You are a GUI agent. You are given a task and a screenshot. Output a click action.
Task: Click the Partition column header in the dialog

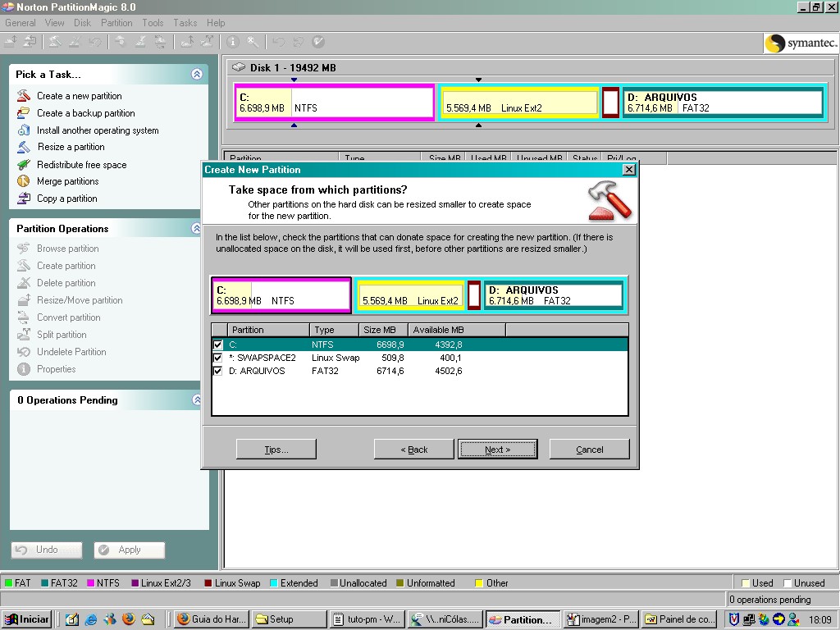(268, 330)
